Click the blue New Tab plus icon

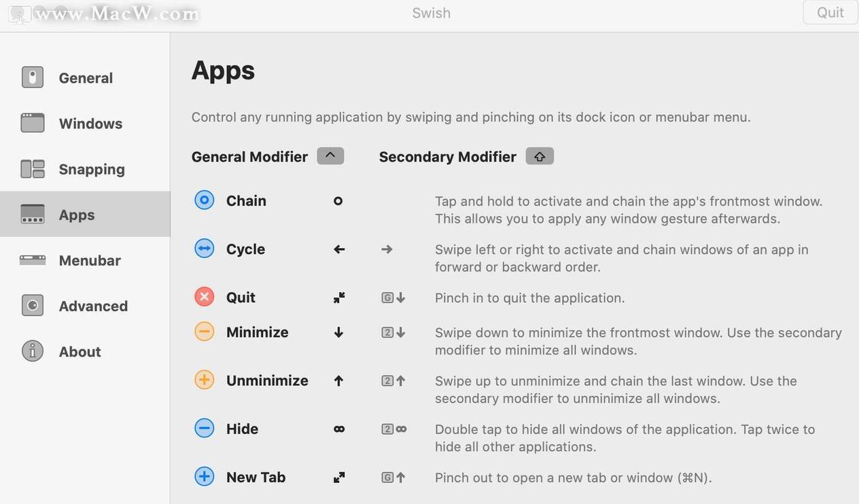coord(204,476)
